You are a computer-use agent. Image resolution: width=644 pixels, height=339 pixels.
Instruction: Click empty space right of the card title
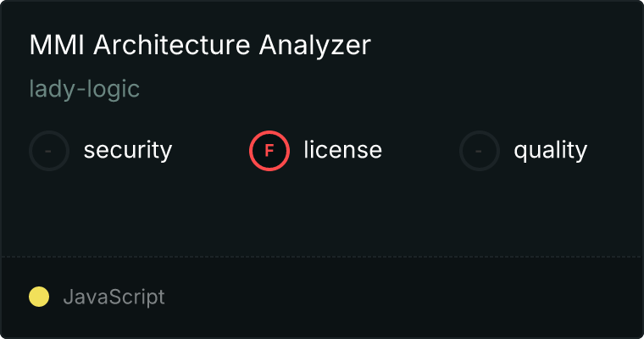click(508, 46)
